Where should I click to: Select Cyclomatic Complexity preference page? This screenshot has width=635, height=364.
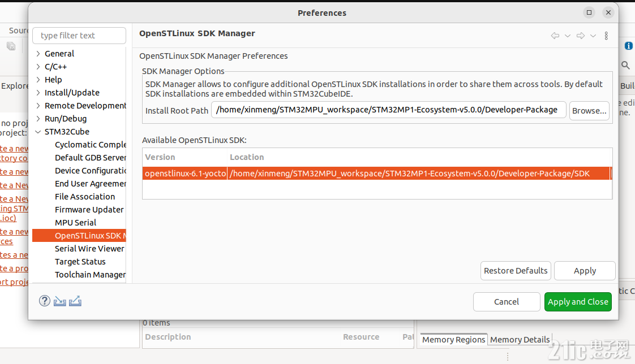[x=91, y=144]
